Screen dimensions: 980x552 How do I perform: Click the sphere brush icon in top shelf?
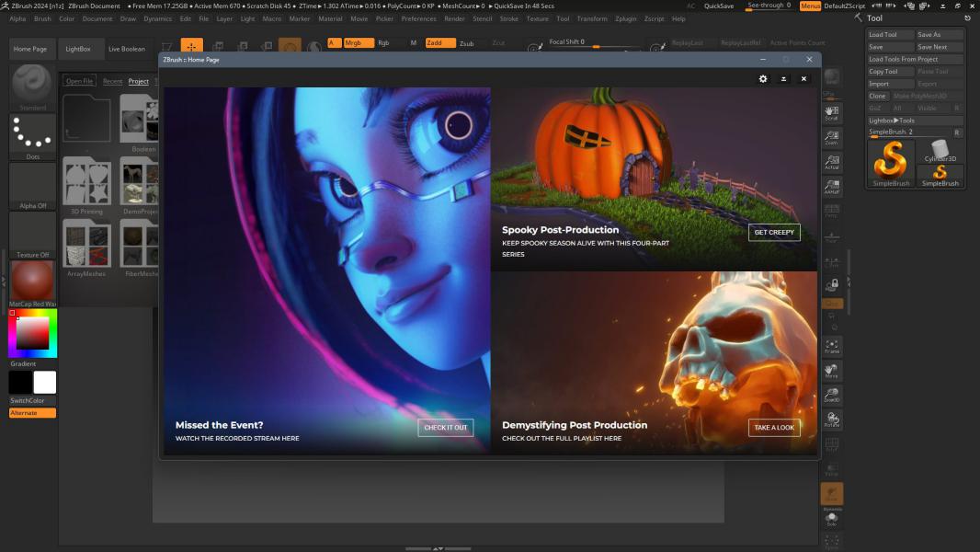314,46
